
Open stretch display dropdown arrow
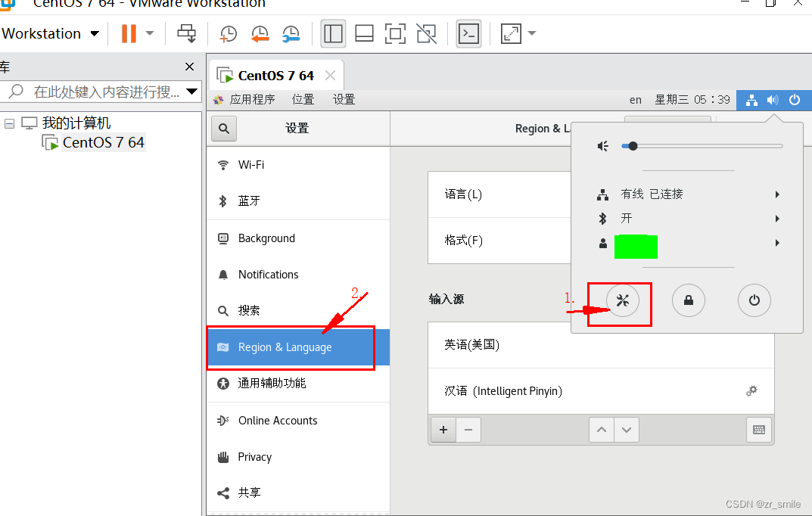click(x=532, y=33)
